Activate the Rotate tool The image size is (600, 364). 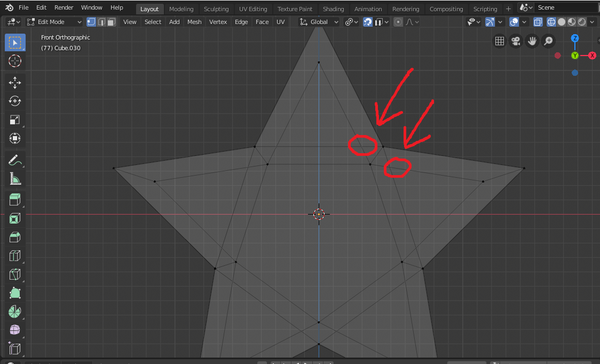coord(15,101)
